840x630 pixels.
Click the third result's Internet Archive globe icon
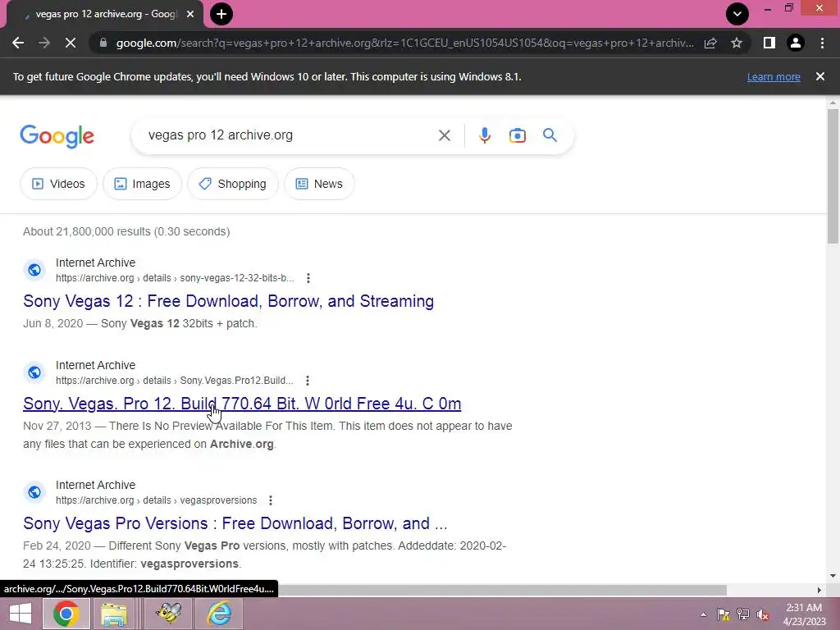point(34,492)
